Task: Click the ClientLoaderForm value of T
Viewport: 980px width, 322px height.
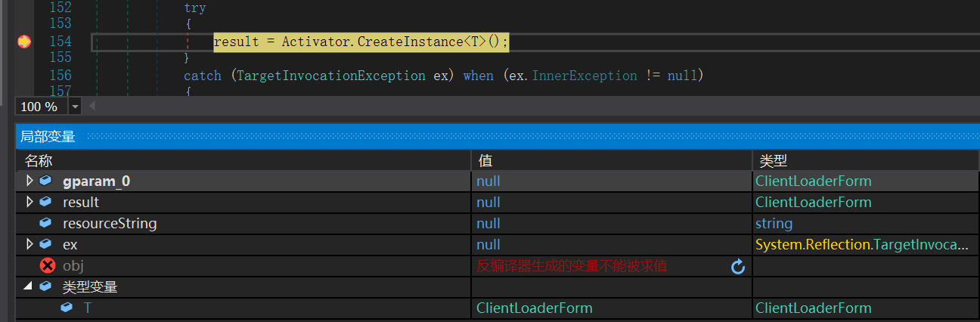Action: 535,308
